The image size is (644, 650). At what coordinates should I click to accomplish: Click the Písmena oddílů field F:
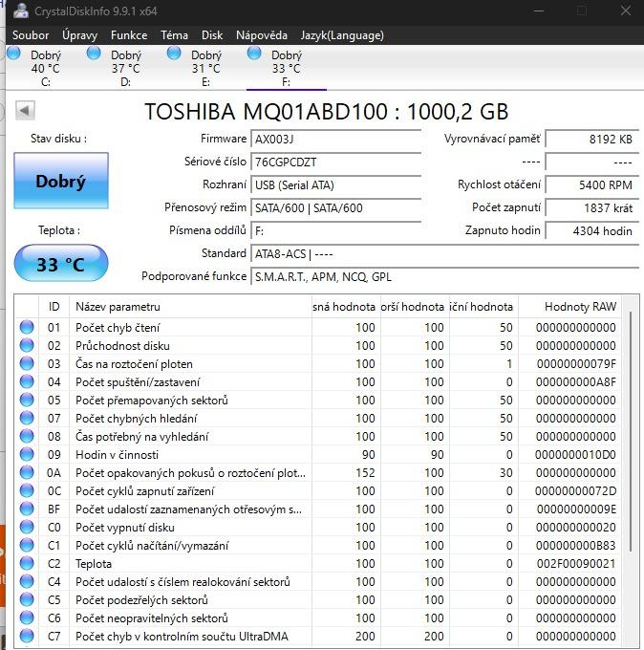coord(336,230)
